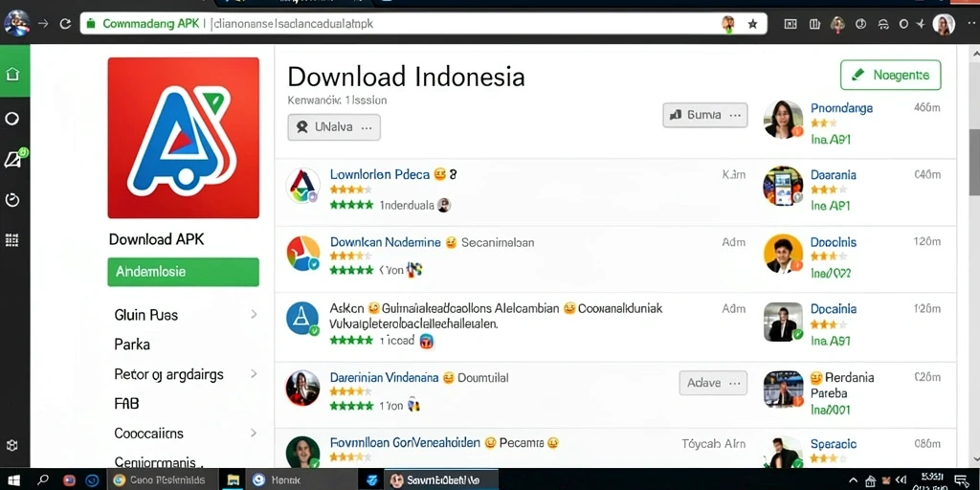Screen dimensions: 980x490
Task: Click the Downlcan Nodemine colorful app icon
Action: [x=303, y=253]
